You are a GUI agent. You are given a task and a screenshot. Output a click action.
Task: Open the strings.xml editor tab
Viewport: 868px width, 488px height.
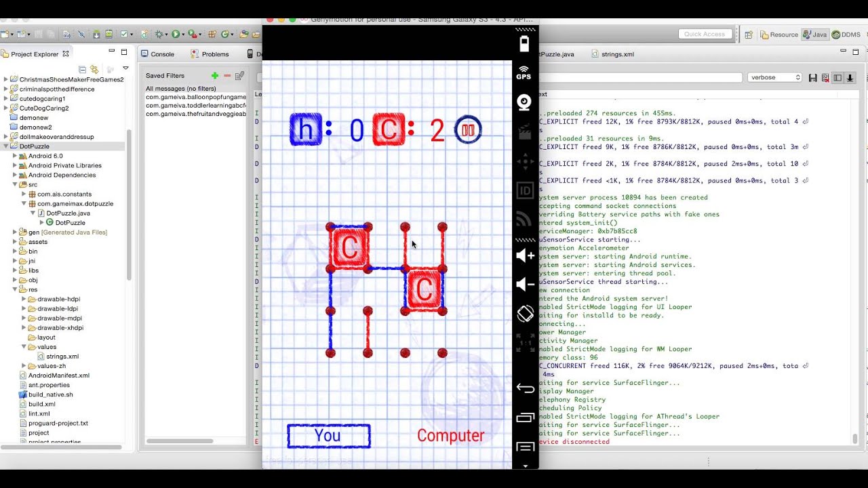[x=613, y=54]
